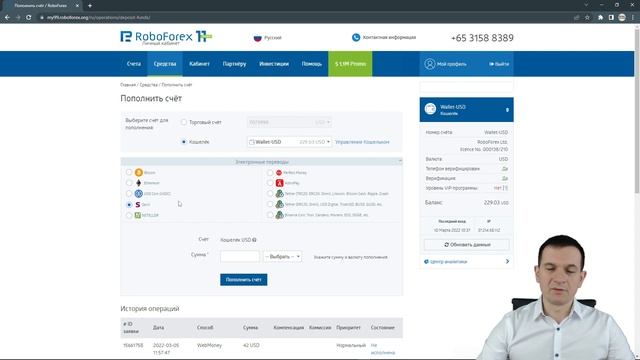
Task: Expand Центр аналитики with chevron arrow
Action: 507,262
